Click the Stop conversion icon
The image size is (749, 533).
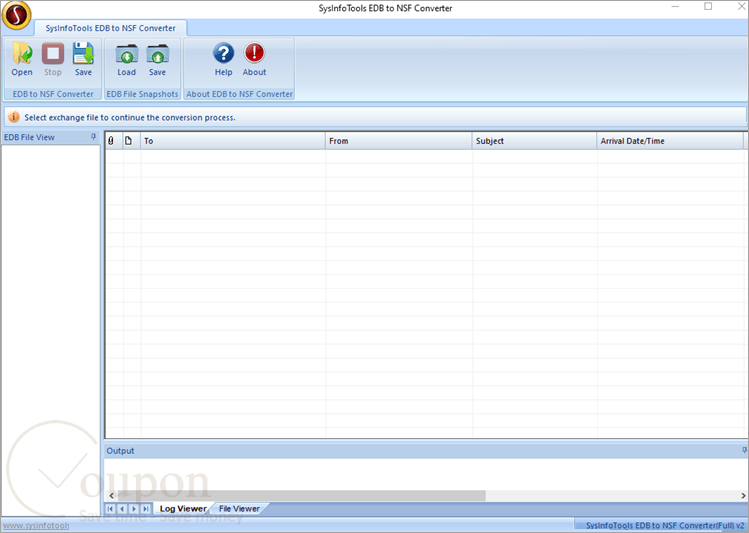53,59
